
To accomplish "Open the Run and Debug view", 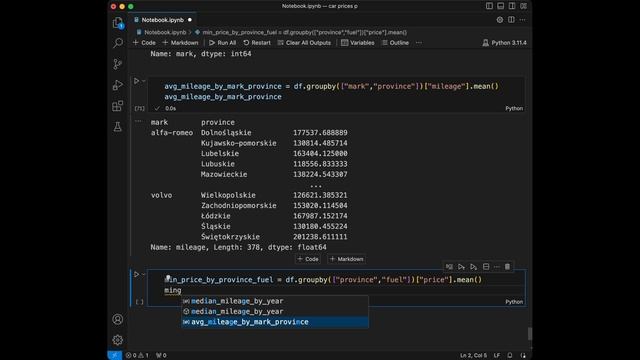I will (x=118, y=85).
